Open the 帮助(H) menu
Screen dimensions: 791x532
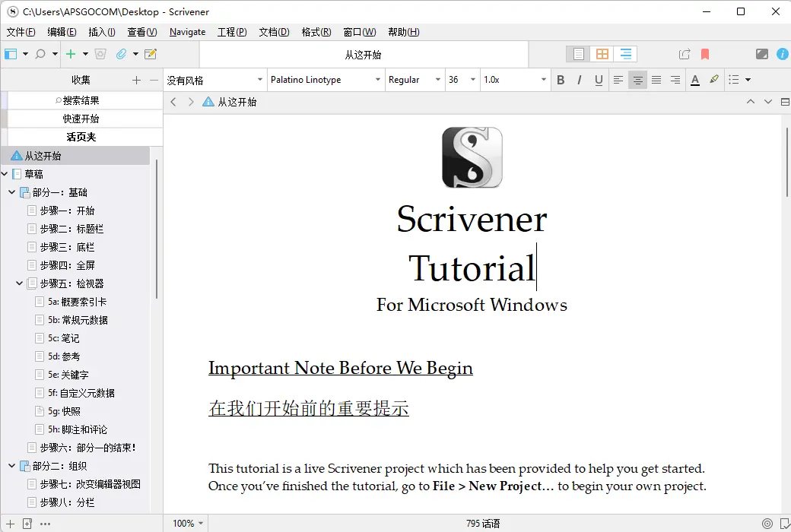(x=404, y=32)
